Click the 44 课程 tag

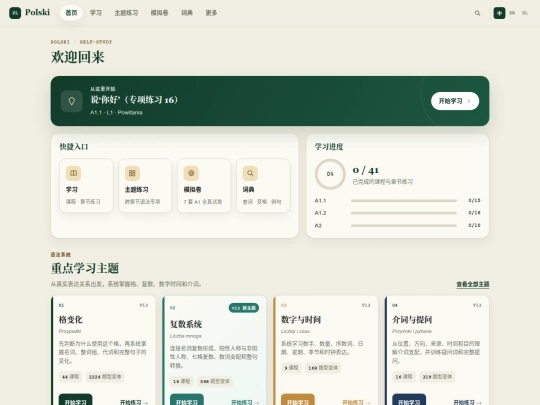point(71,377)
